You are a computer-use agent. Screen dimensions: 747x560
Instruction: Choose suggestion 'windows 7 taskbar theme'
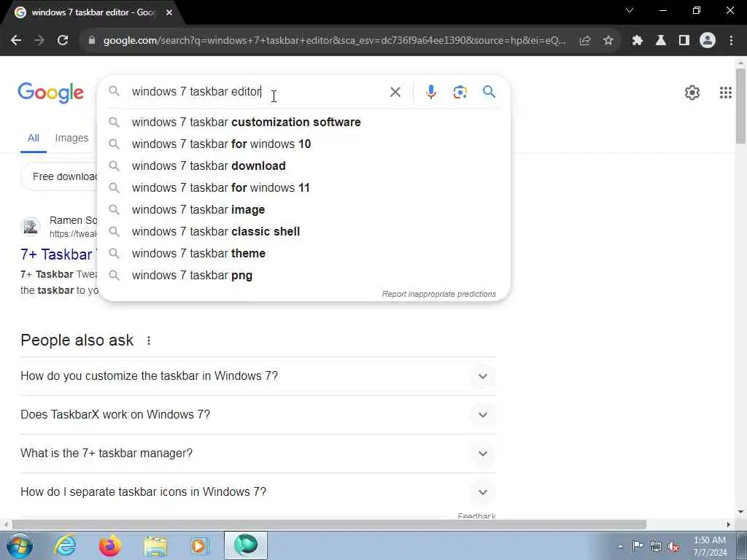coord(303,254)
